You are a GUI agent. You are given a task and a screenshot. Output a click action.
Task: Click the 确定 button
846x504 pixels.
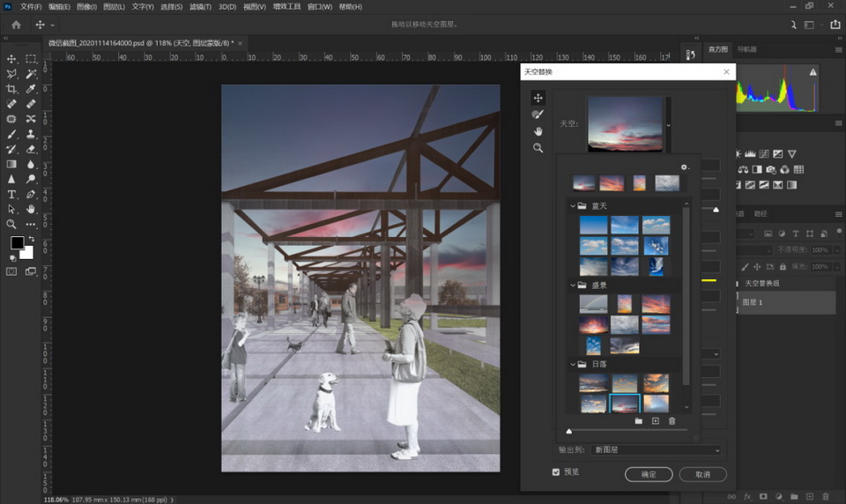click(x=648, y=474)
